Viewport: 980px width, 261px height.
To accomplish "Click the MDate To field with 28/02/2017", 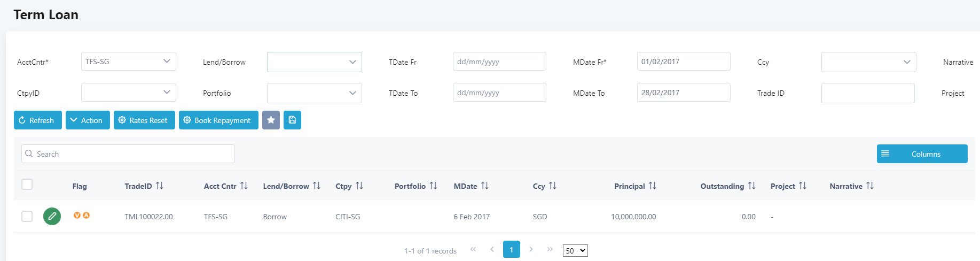I will pos(684,93).
